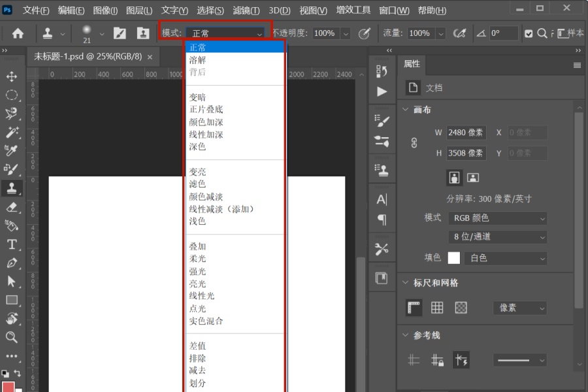Set canvas to portrait orientation
The width and height of the screenshot is (588, 392).
point(454,178)
